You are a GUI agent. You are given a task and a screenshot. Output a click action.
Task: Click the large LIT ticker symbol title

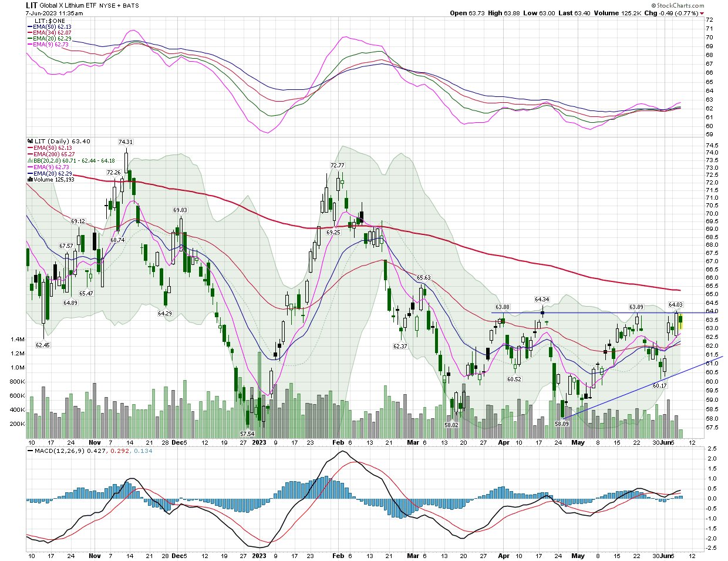(x=32, y=5)
